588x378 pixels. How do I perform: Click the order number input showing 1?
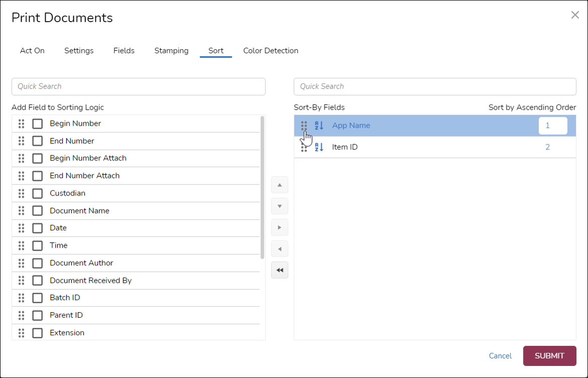(553, 126)
